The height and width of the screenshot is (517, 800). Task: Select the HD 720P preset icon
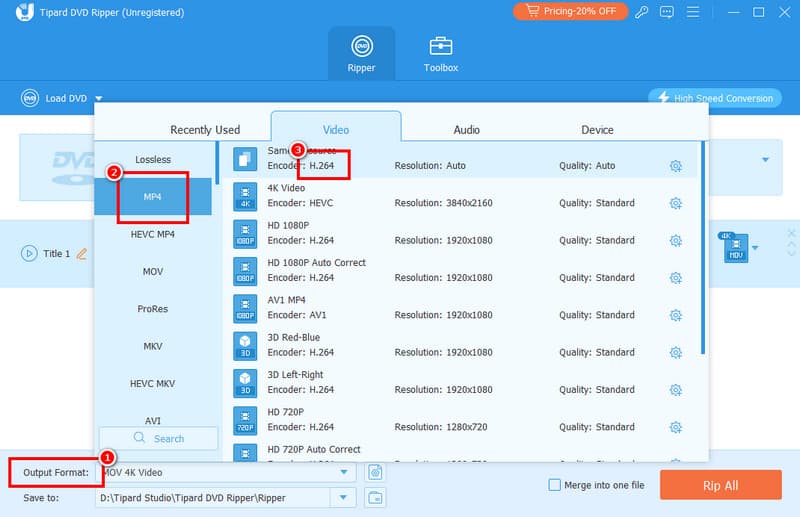pyautogui.click(x=245, y=420)
